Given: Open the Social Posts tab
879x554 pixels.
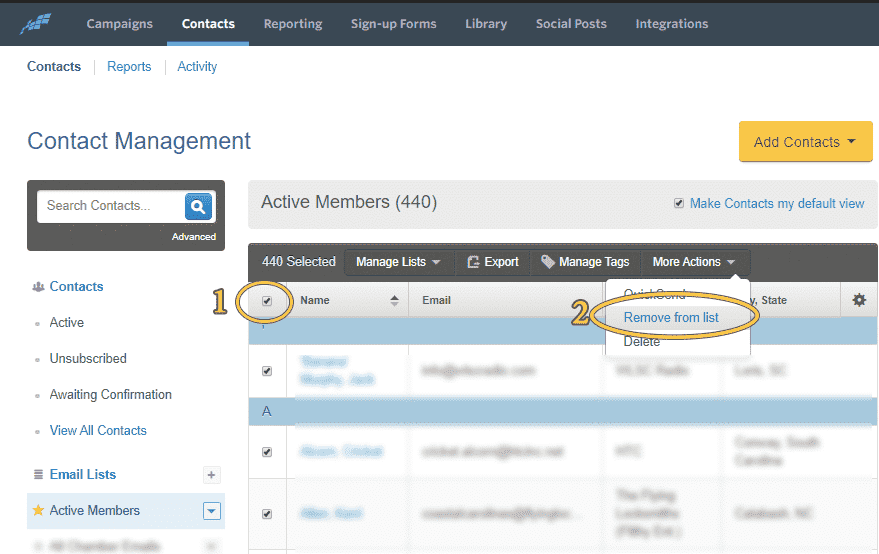Looking at the screenshot, I should (x=571, y=24).
